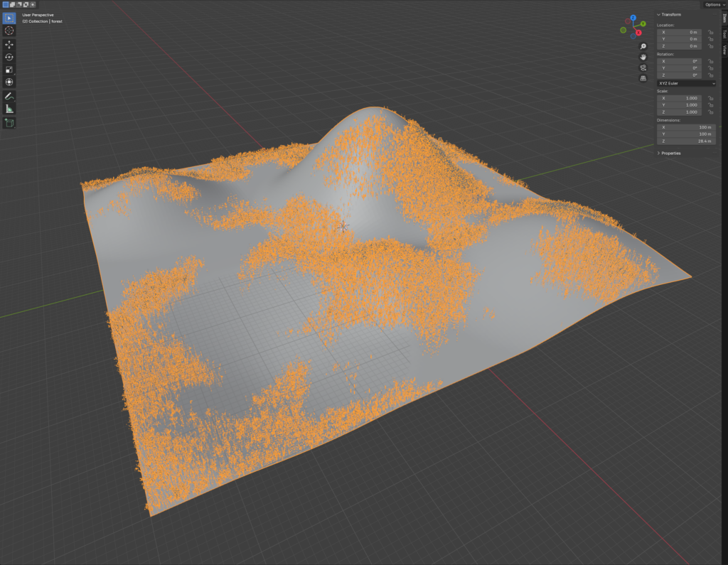Lock the Location Z value
Image resolution: width=728 pixels, height=565 pixels.
tap(710, 46)
